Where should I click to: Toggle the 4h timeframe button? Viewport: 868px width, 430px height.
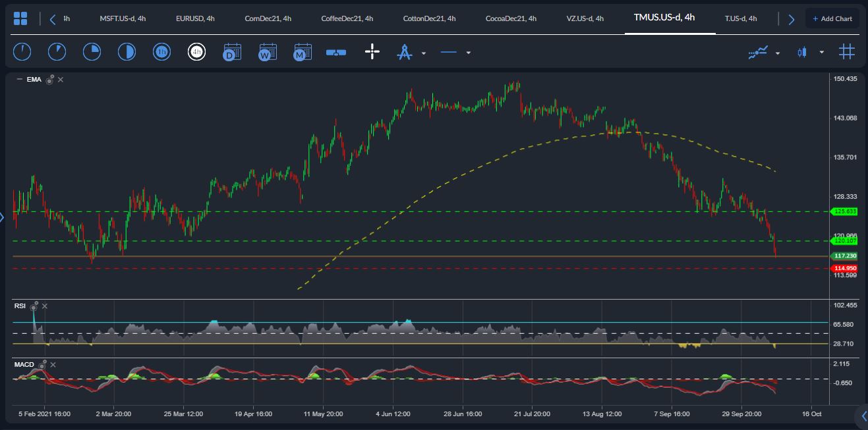pos(196,52)
